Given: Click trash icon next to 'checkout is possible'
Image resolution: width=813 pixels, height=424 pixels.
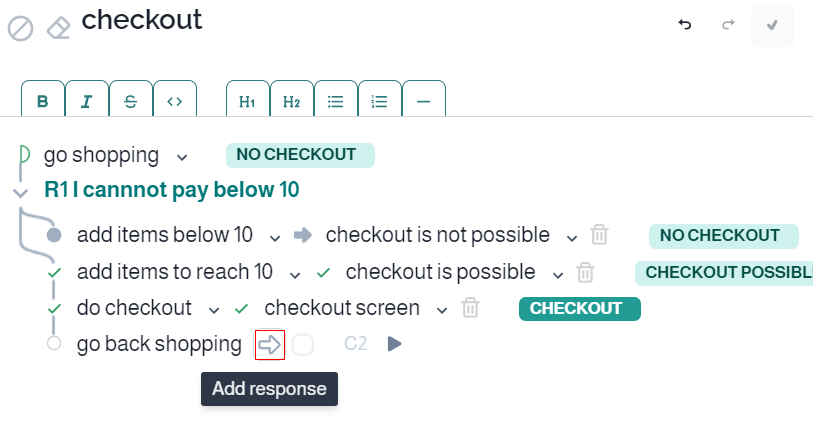Looking at the screenshot, I should tap(585, 272).
